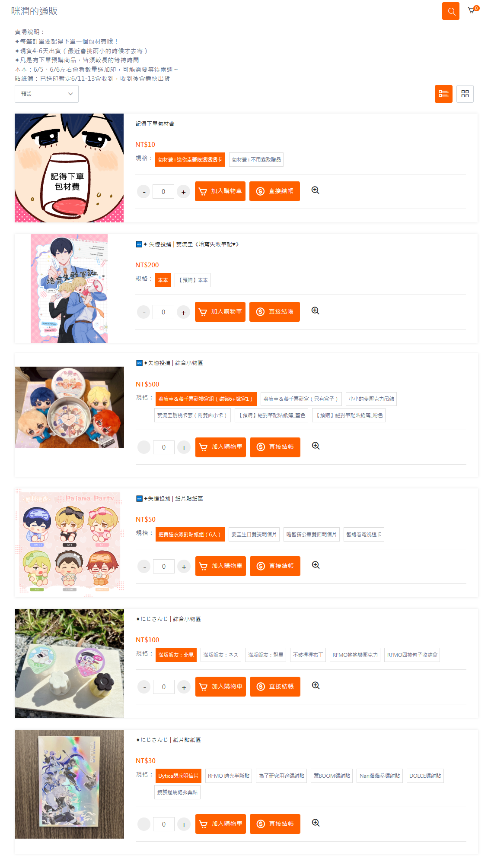Select the RFMO搖搖樂壓克力 variant
The height and width of the screenshot is (868, 491).
[355, 655]
